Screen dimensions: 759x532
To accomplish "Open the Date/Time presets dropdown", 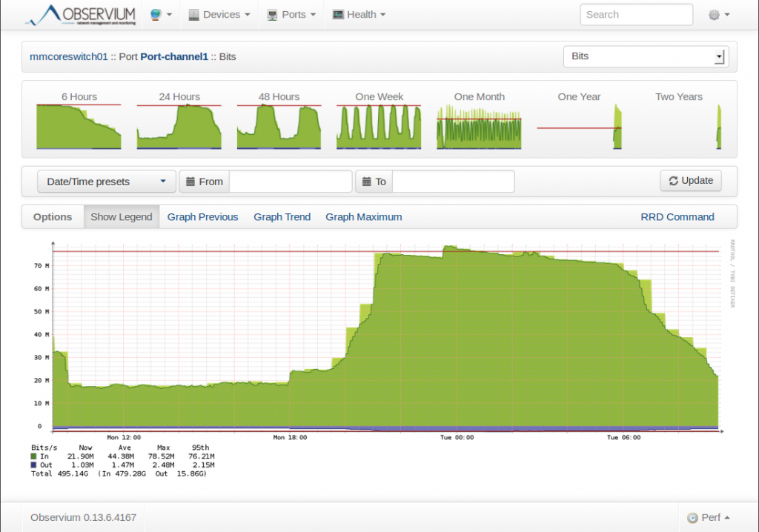I will [105, 181].
